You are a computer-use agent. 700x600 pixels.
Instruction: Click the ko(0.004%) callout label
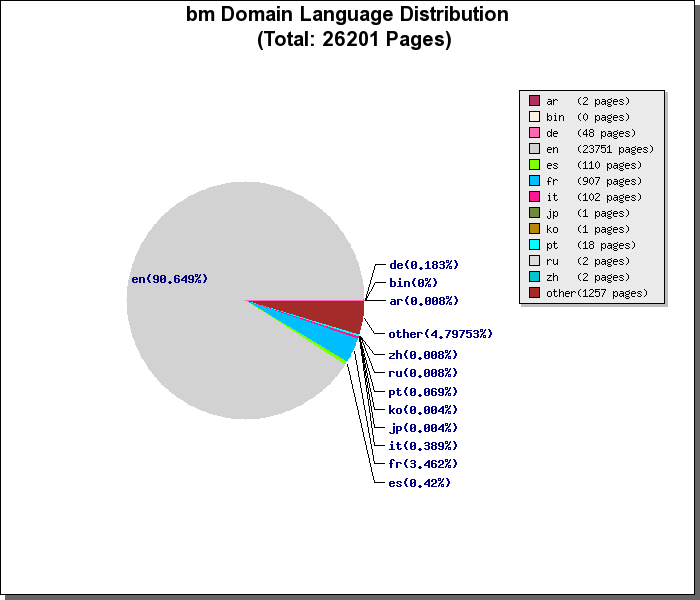[423, 410]
